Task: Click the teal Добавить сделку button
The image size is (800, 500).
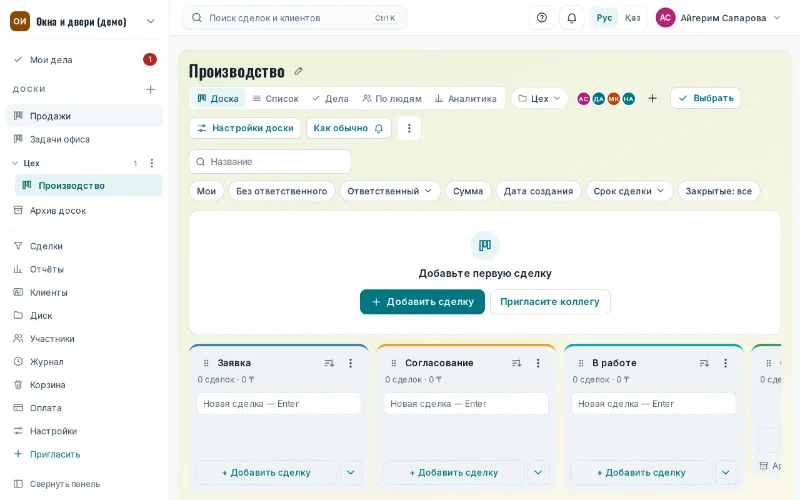Action: pos(422,302)
